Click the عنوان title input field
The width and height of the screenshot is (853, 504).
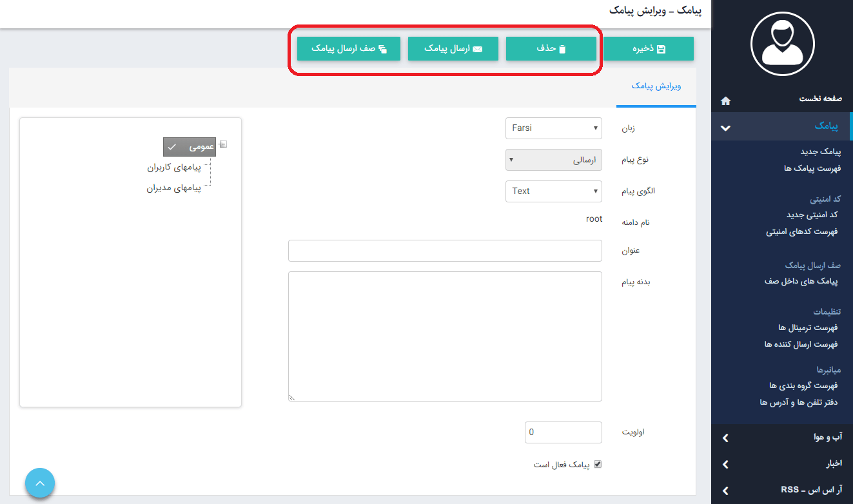pyautogui.click(x=445, y=251)
